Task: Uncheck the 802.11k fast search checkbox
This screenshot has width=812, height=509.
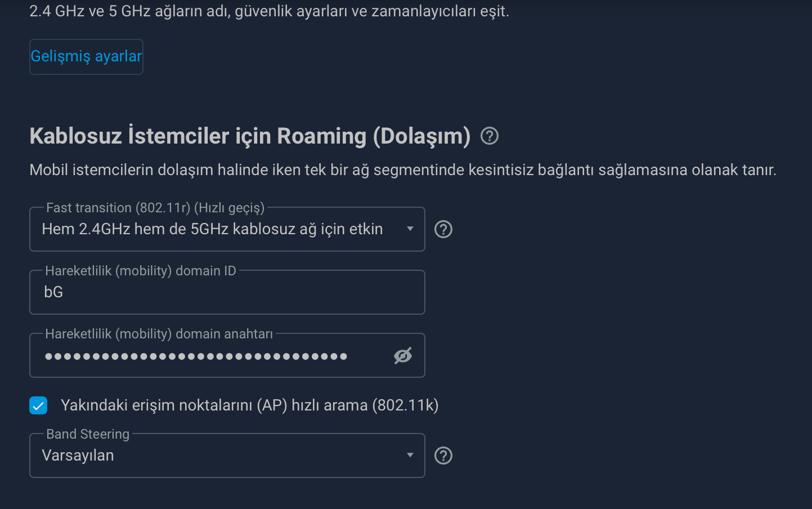Action: 38,405
